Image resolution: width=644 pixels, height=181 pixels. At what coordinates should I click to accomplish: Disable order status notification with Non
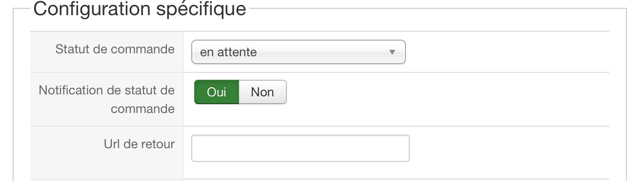pyautogui.click(x=262, y=92)
